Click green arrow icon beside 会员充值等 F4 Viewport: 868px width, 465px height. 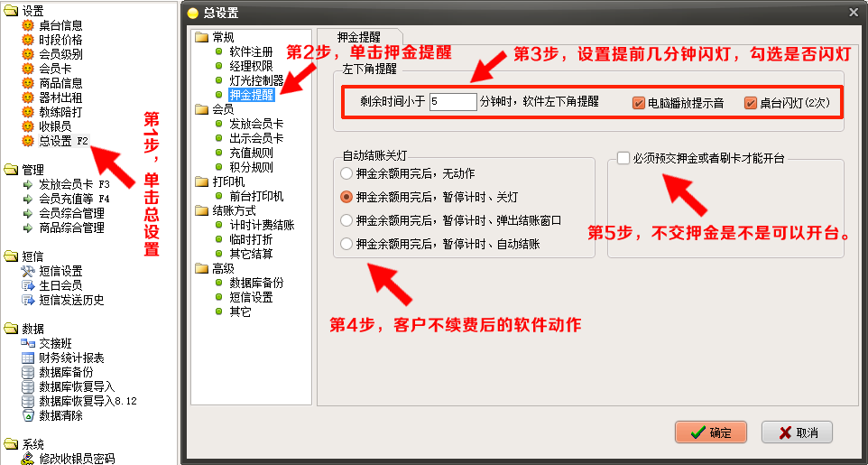[x=28, y=199]
